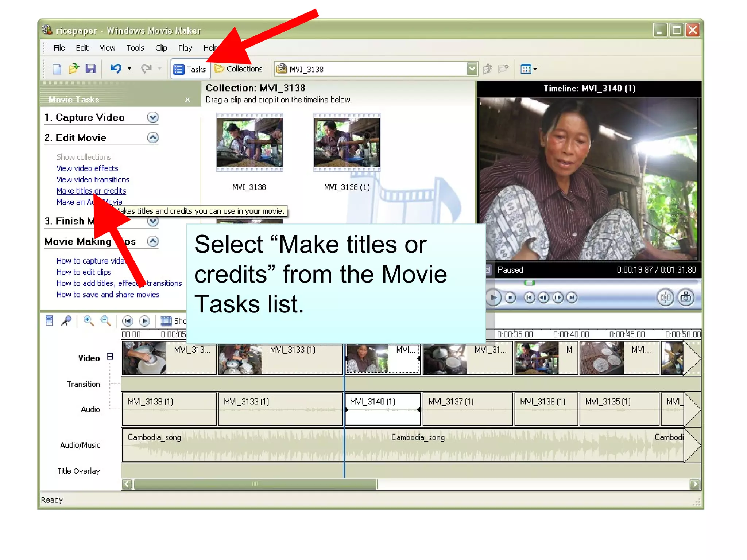This screenshot has height=560, width=747.
Task: Click the Save Project disk icon
Action: coord(90,69)
